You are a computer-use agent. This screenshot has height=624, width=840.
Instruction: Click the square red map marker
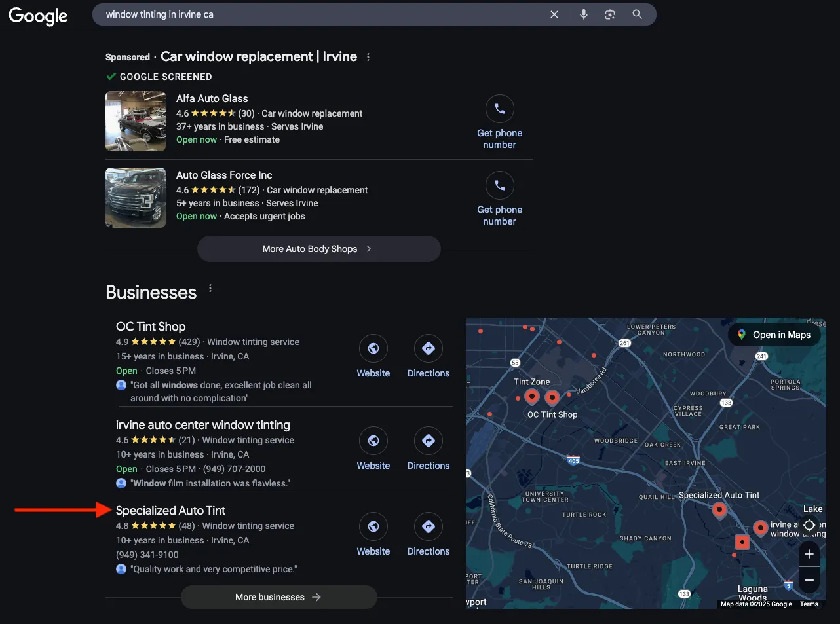click(742, 542)
